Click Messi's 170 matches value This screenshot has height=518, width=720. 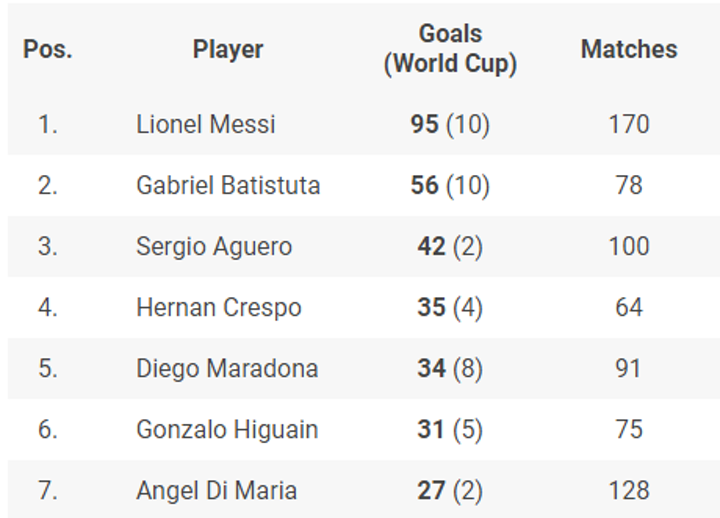tap(629, 125)
